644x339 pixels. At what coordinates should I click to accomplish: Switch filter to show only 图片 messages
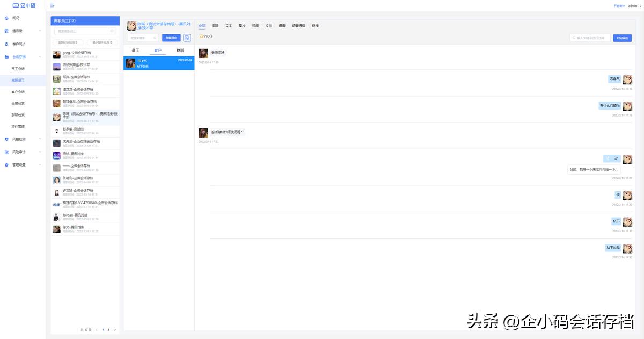[241, 25]
